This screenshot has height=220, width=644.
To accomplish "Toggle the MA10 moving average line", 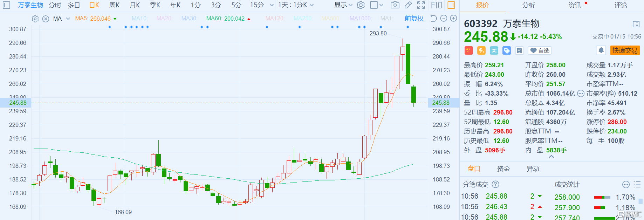I will coord(139,18).
